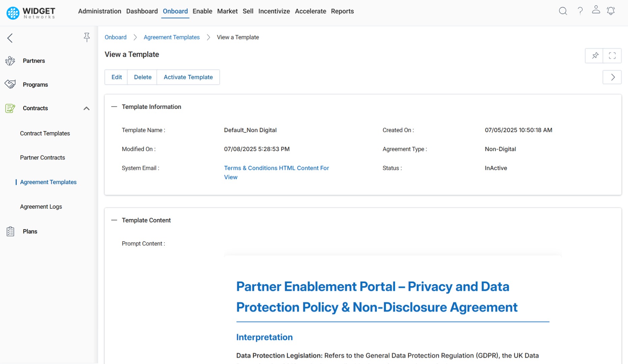
Task: Pin the View a Template page
Action: (595, 56)
